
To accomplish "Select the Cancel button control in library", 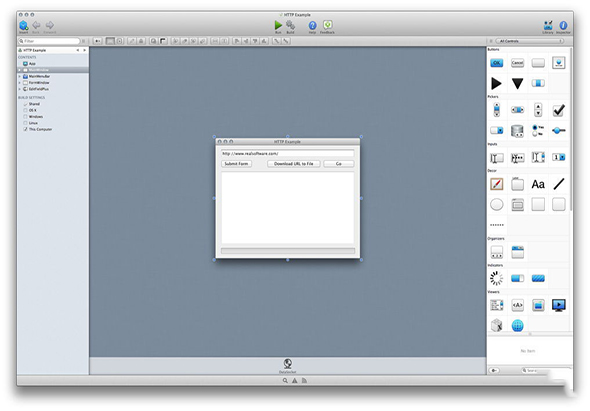I will (517, 63).
